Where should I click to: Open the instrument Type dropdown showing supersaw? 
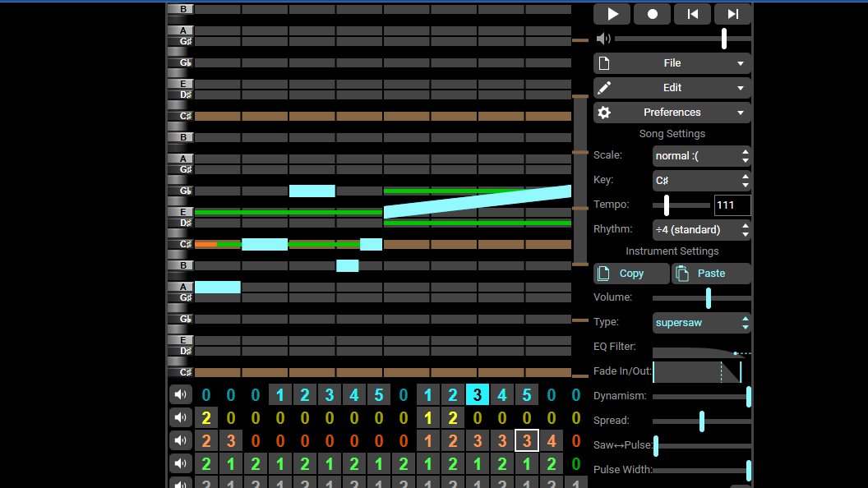(701, 323)
